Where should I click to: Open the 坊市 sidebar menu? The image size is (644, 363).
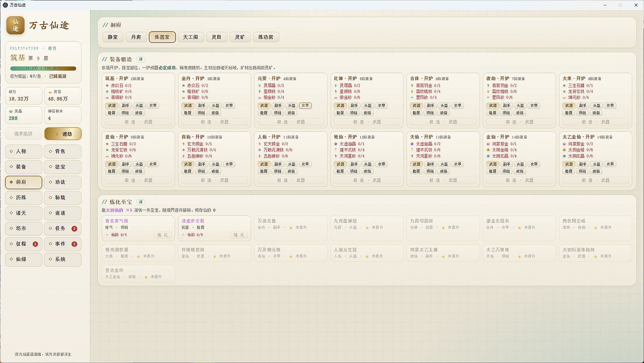(24, 229)
